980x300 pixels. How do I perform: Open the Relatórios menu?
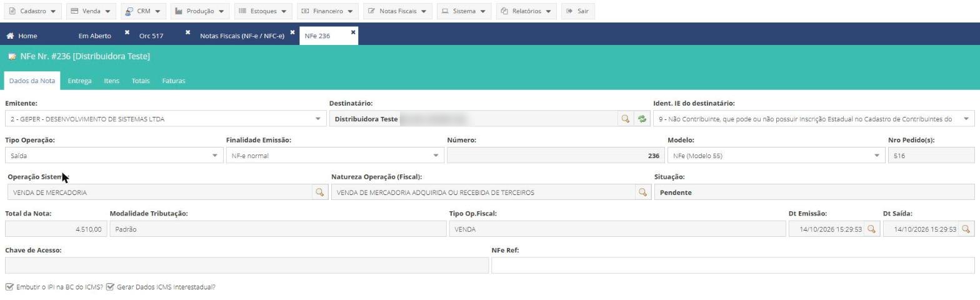click(x=526, y=11)
